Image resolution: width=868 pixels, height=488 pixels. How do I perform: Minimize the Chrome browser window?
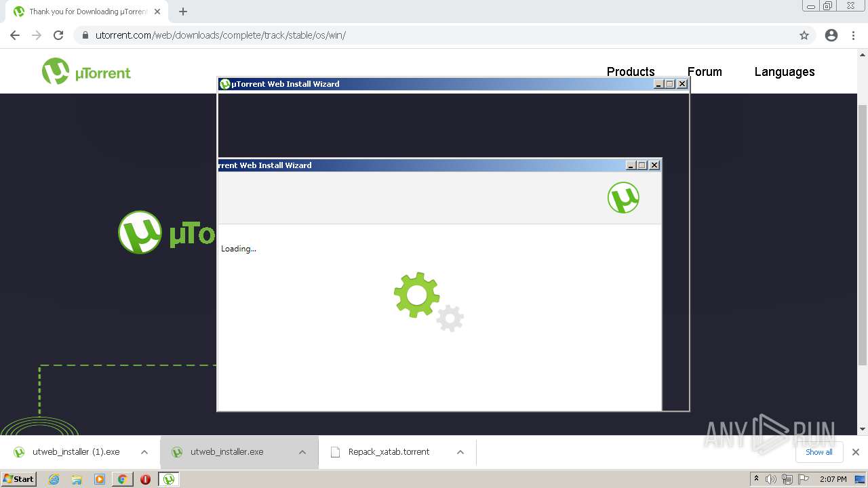810,6
